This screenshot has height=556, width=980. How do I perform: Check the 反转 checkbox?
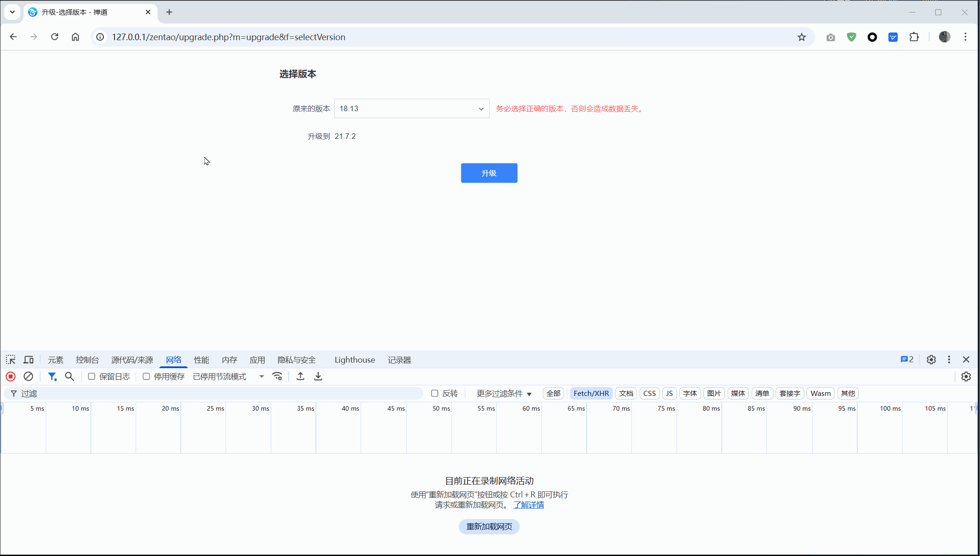(434, 393)
